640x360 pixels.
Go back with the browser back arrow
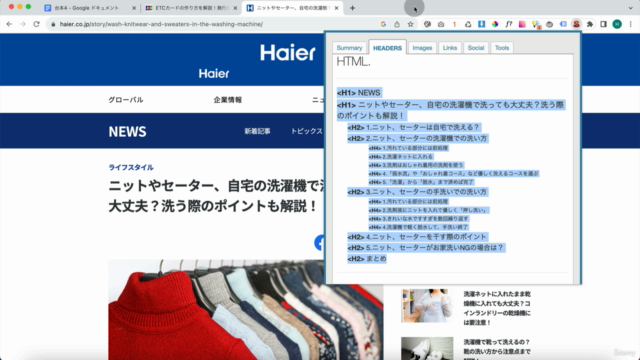pos(9,24)
